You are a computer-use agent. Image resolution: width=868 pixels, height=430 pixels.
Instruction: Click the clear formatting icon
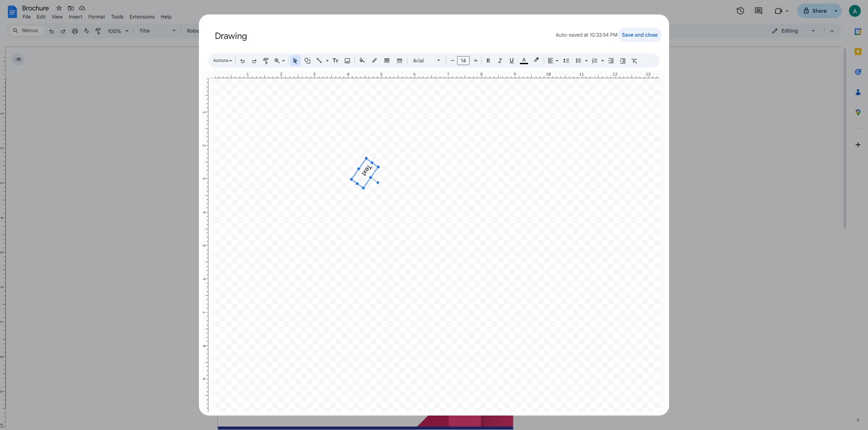point(634,61)
